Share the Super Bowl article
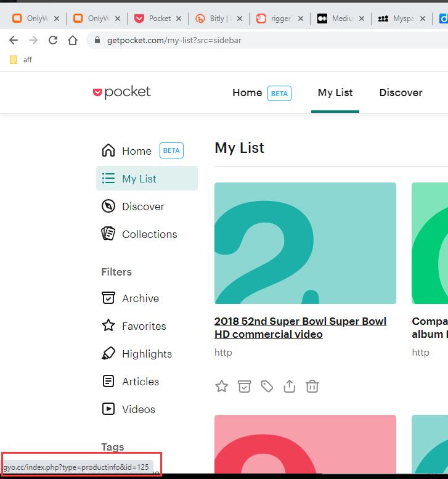This screenshot has width=448, height=479. click(290, 387)
